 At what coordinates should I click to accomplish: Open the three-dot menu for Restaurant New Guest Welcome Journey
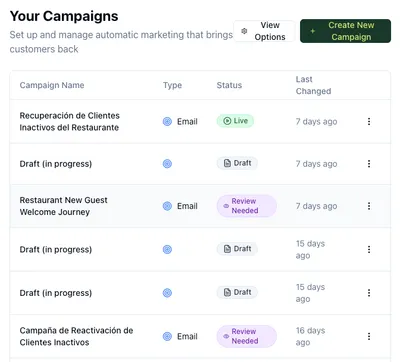369,206
